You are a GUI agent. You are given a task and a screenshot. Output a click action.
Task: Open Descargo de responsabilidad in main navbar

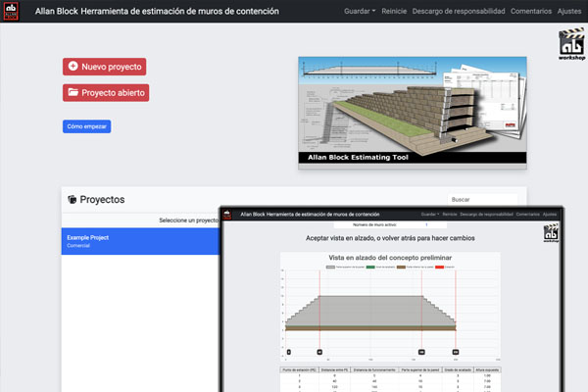[459, 11]
